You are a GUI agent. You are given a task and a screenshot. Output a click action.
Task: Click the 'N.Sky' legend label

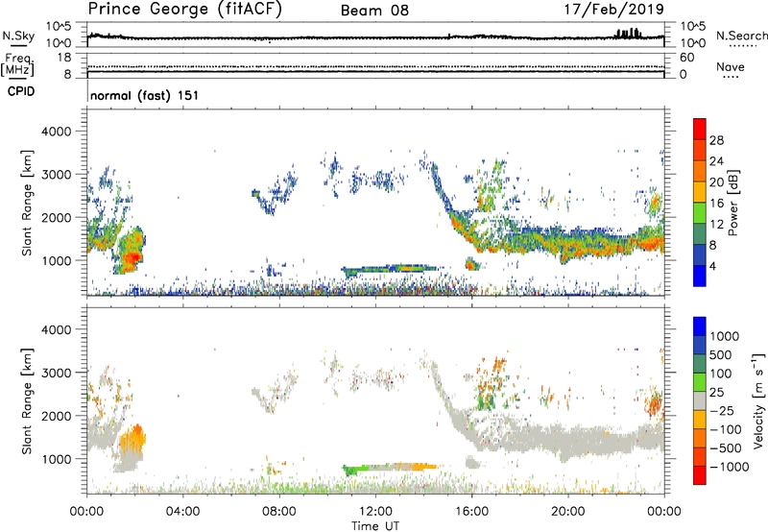coord(18,36)
